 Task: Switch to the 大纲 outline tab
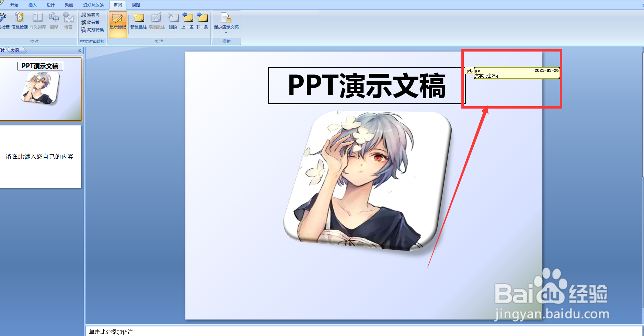pyautogui.click(x=15, y=51)
